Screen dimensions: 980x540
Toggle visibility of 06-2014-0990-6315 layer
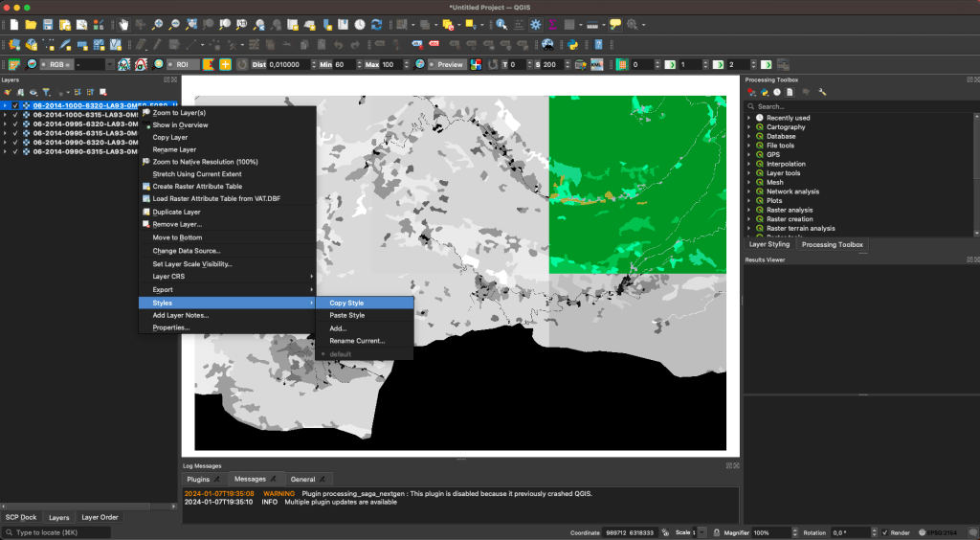[x=15, y=151]
